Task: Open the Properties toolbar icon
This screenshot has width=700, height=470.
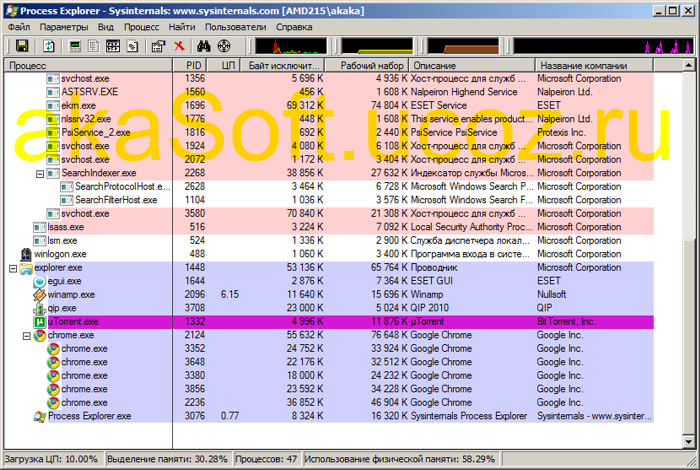Action: pos(158,46)
